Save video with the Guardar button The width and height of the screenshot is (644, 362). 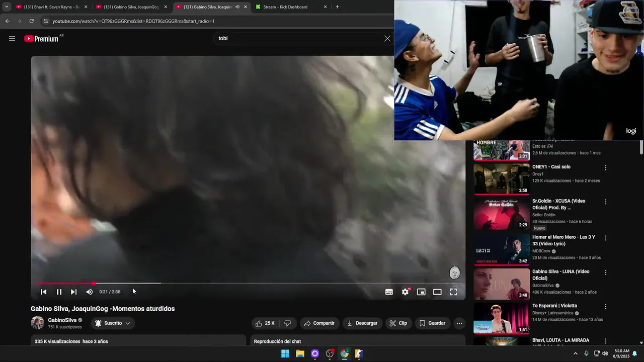click(432, 323)
